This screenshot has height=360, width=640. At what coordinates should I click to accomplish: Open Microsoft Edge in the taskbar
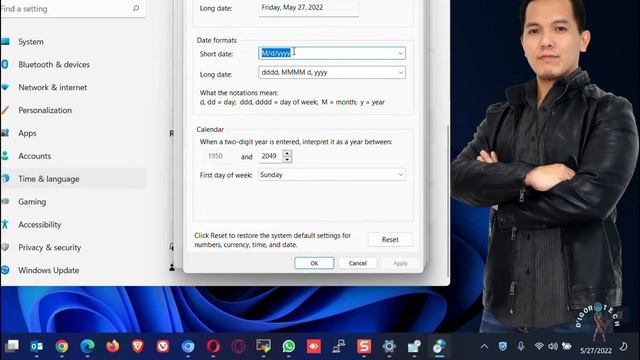click(87, 346)
